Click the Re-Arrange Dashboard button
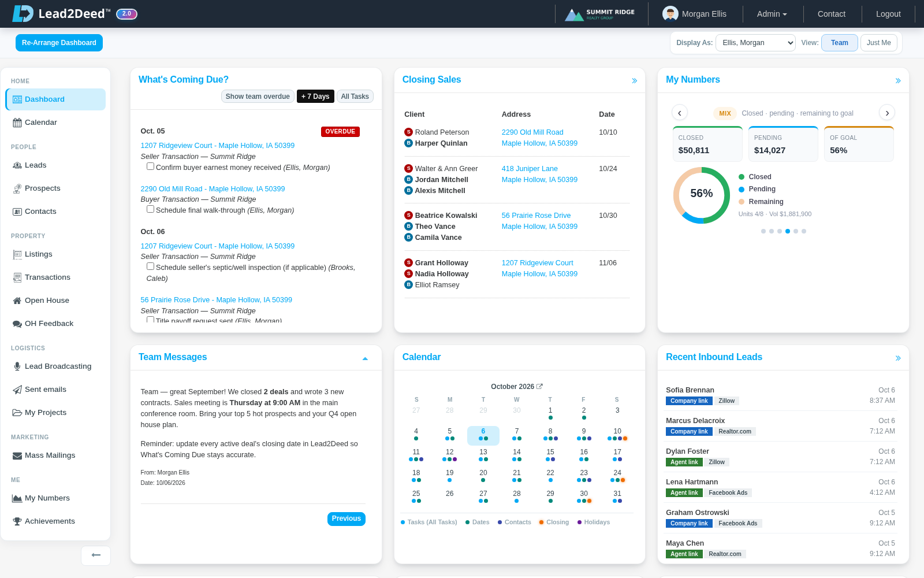This screenshot has width=924, height=578. point(59,43)
